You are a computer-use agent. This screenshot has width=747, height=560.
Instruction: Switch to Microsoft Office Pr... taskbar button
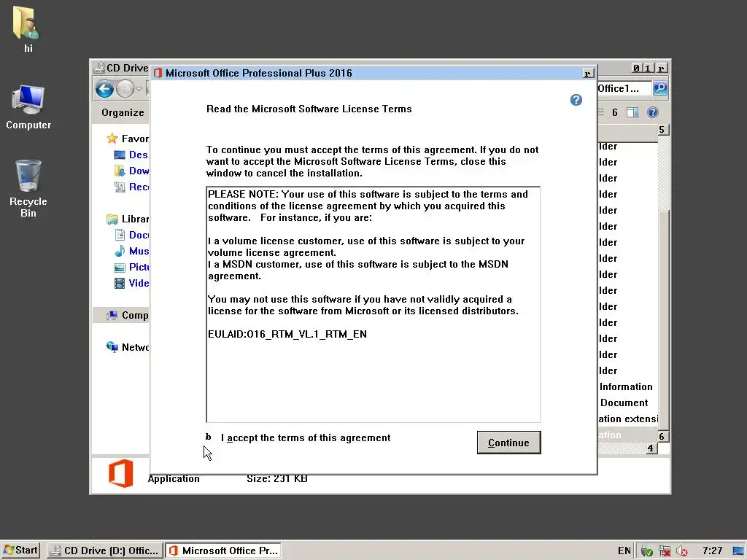223,551
